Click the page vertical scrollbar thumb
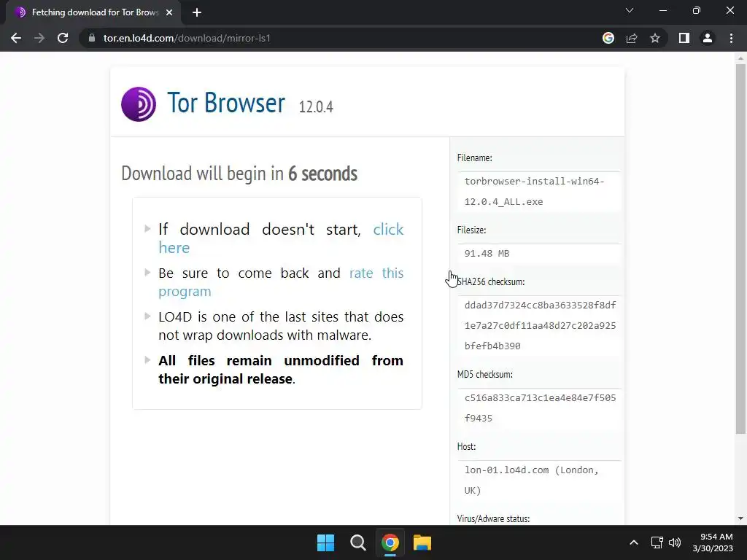 740,249
